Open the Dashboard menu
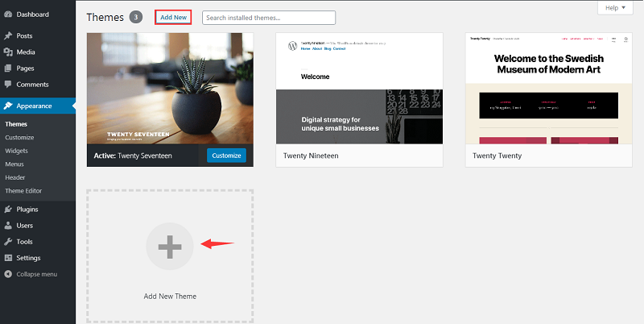 pyautogui.click(x=38, y=15)
